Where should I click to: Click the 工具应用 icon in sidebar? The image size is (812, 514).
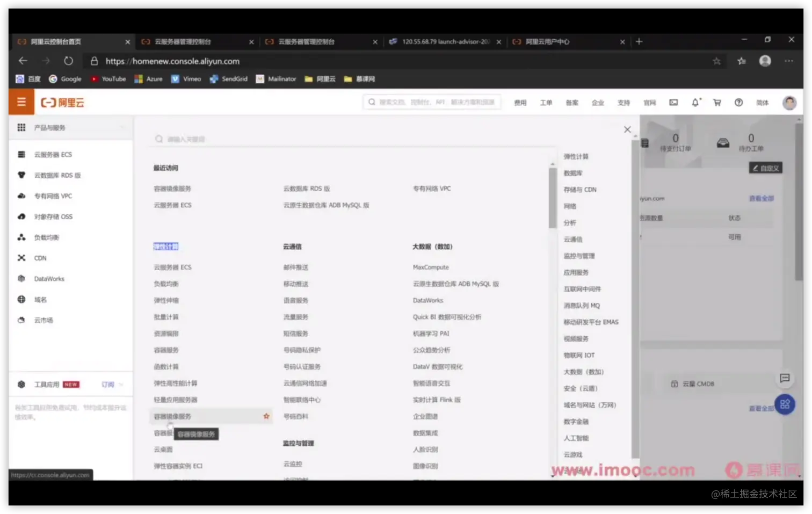click(x=21, y=385)
